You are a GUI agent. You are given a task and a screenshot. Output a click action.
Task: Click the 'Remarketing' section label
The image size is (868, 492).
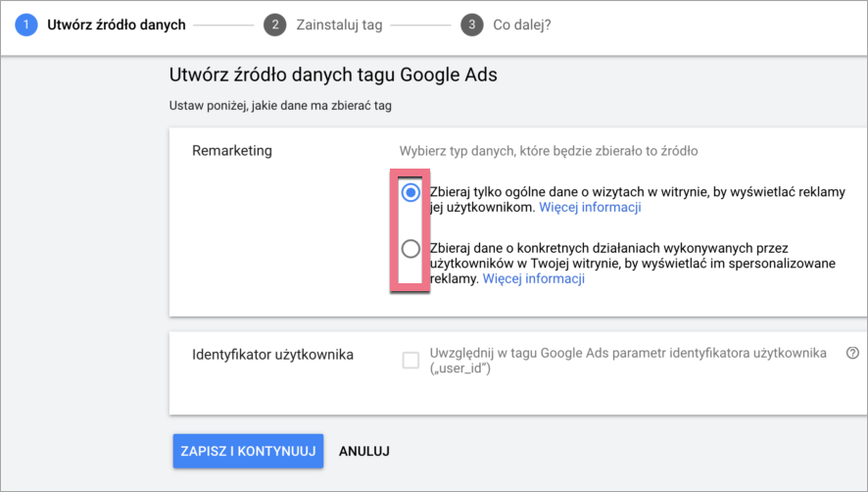click(x=231, y=150)
